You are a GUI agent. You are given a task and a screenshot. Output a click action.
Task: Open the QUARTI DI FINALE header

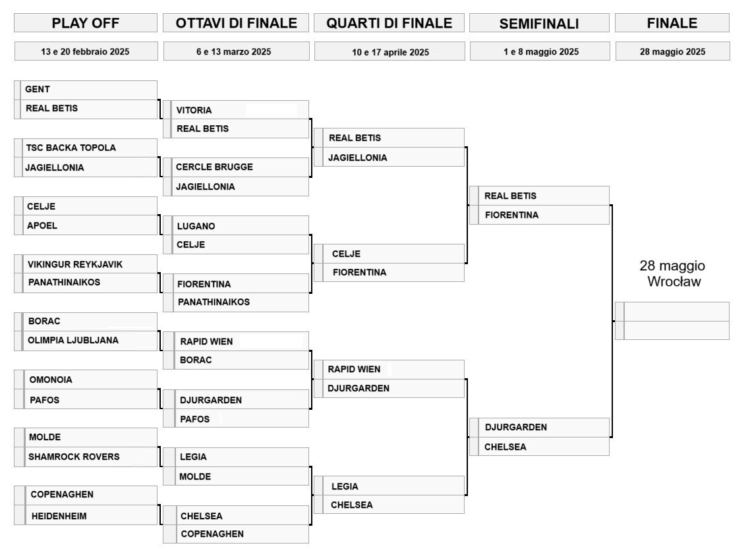389,23
